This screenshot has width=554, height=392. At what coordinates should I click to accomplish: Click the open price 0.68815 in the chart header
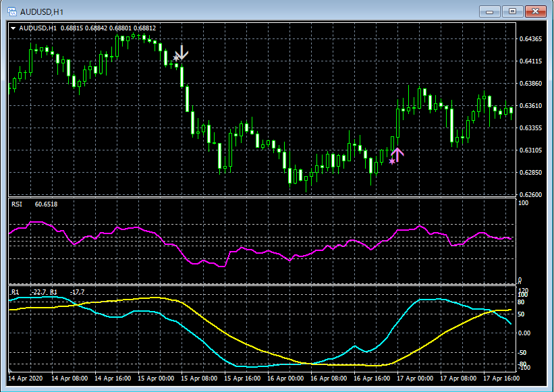[71, 26]
